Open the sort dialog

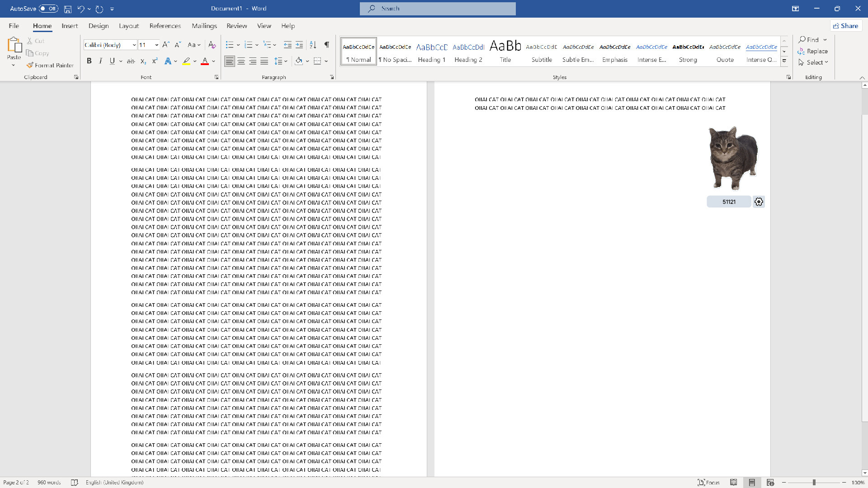tap(313, 45)
